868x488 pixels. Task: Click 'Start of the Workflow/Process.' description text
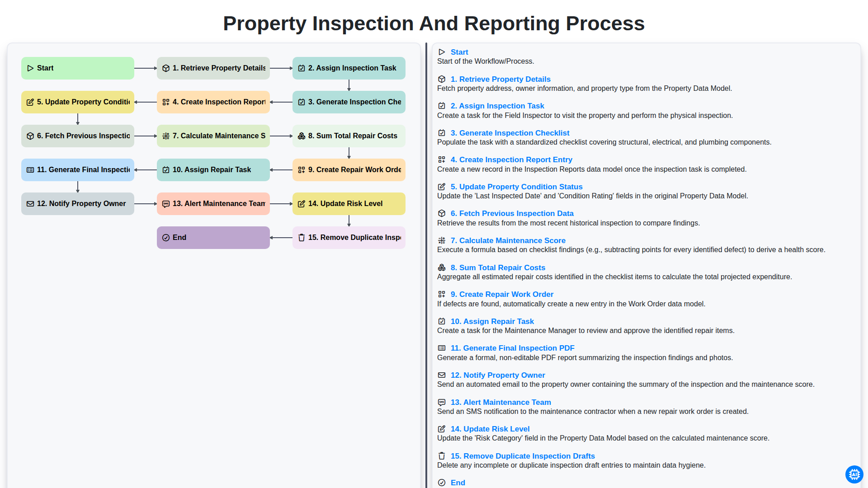pos(486,61)
